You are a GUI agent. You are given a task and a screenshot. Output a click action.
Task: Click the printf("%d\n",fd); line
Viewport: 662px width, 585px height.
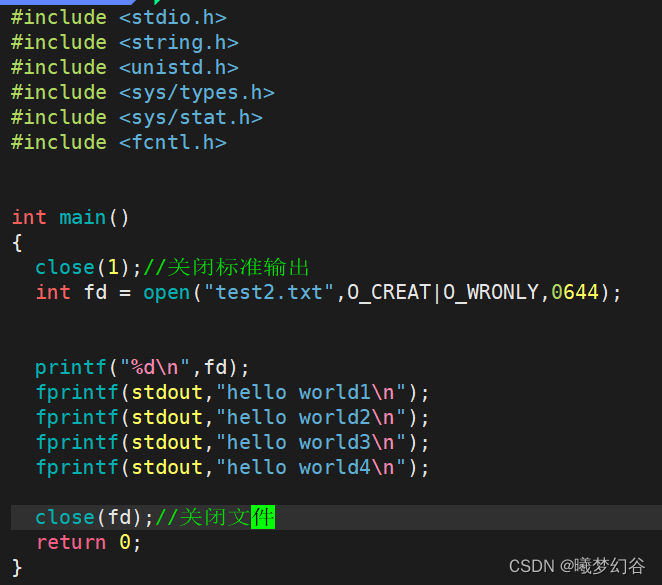coord(142,368)
